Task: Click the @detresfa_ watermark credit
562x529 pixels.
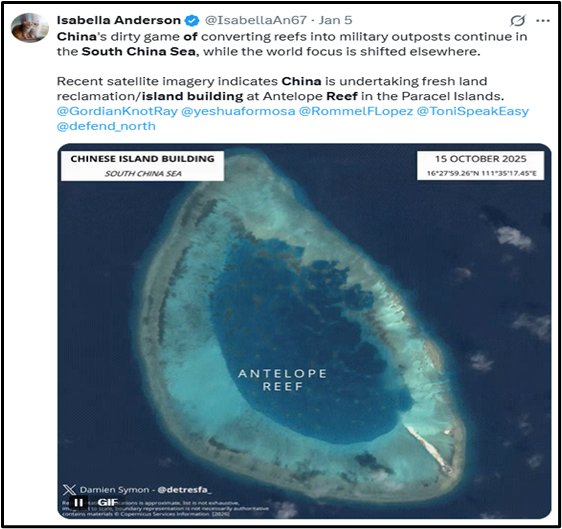Action: pyautogui.click(x=184, y=490)
